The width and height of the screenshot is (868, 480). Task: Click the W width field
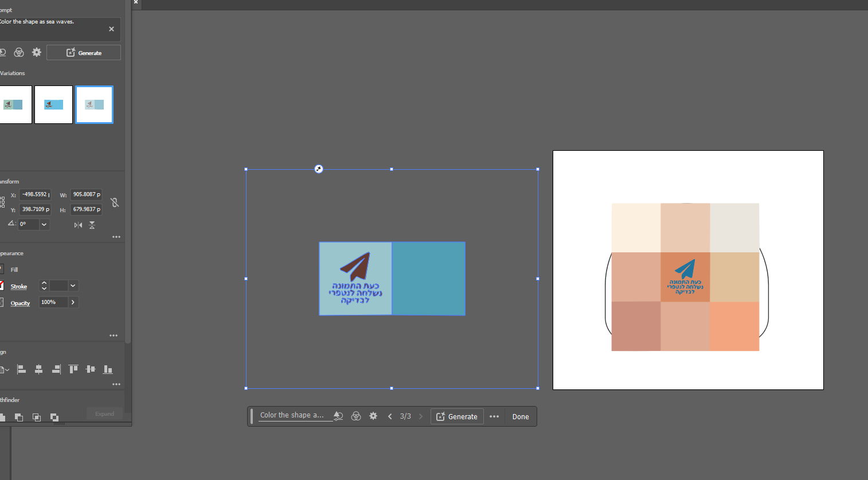point(86,194)
